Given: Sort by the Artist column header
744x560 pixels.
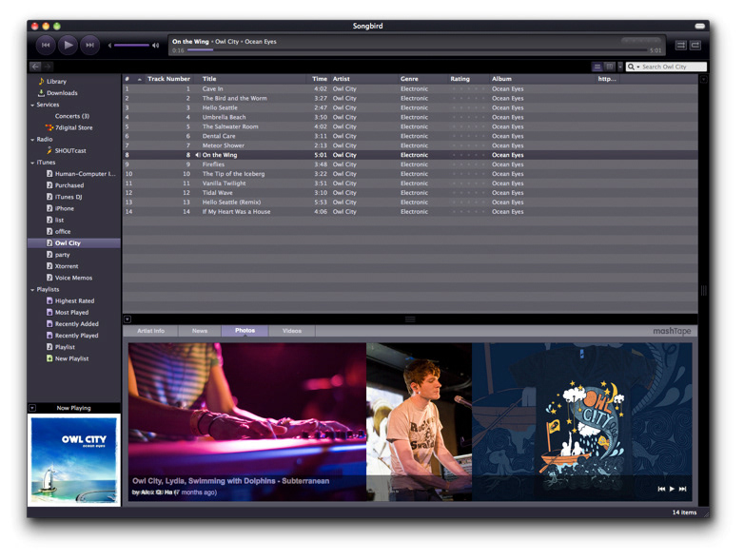Looking at the screenshot, I should pyautogui.click(x=364, y=79).
